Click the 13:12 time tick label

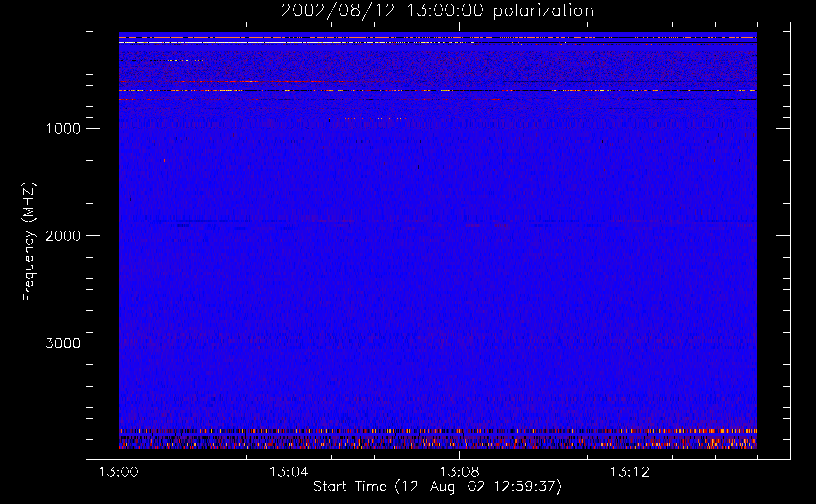pos(629,472)
